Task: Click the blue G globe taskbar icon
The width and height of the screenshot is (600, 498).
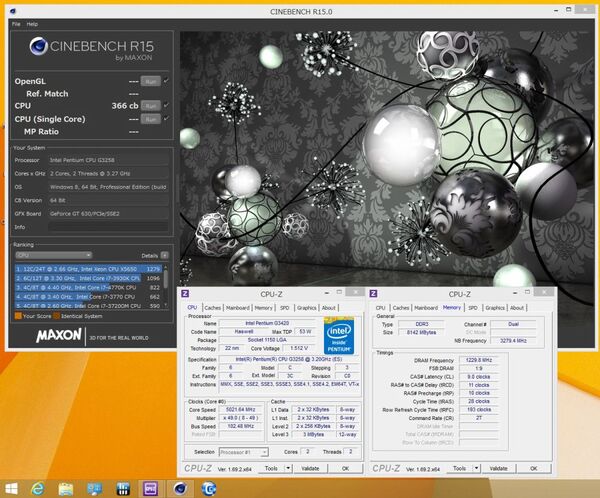Action: click(209, 489)
